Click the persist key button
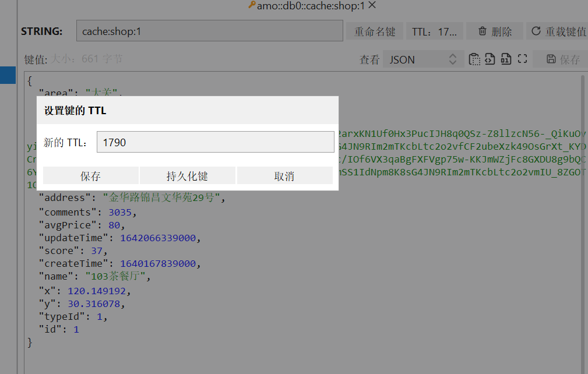The width and height of the screenshot is (588, 374). coord(187,176)
